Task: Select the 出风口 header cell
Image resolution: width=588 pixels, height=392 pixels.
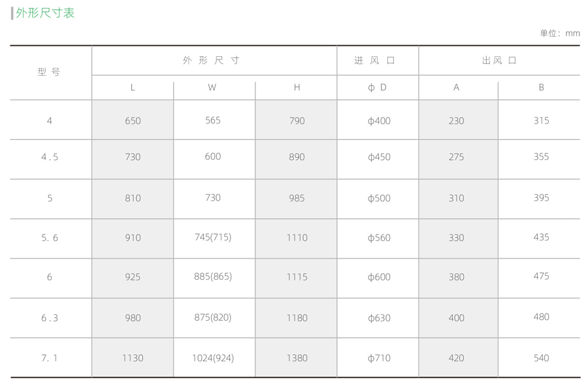Action: [499, 61]
